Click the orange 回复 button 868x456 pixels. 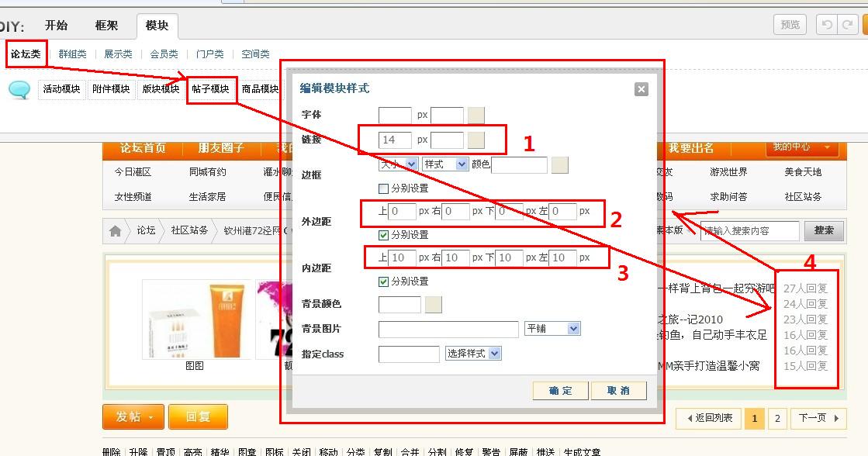pos(198,416)
